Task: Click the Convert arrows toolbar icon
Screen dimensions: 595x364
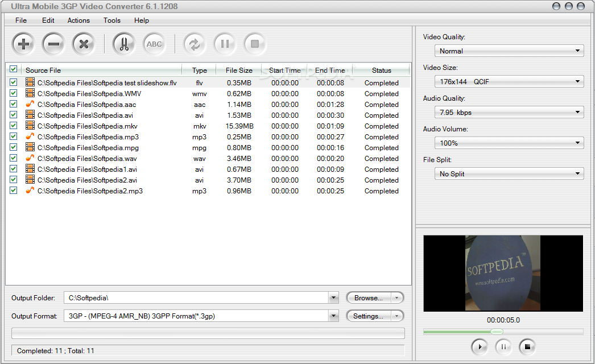Action: [195, 44]
